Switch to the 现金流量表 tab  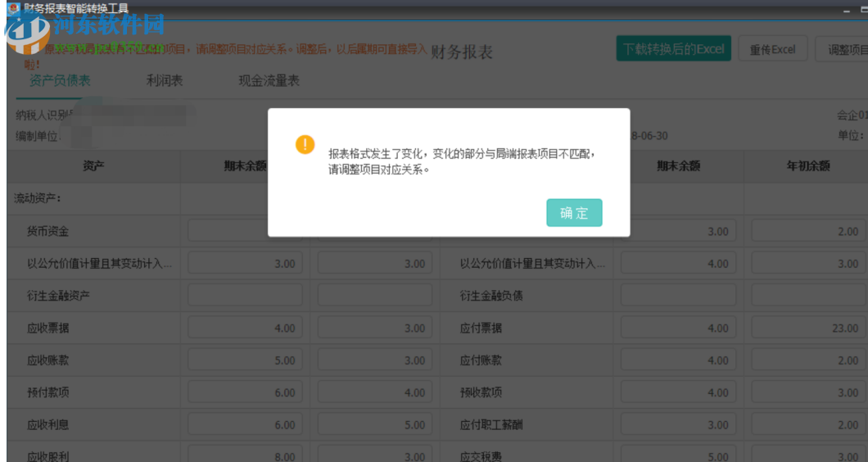tap(269, 80)
